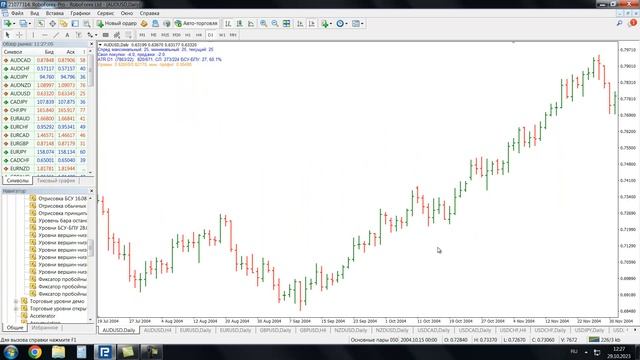This screenshot has width=640, height=360.
Task: Tile chart windows icon
Action: (287, 24)
